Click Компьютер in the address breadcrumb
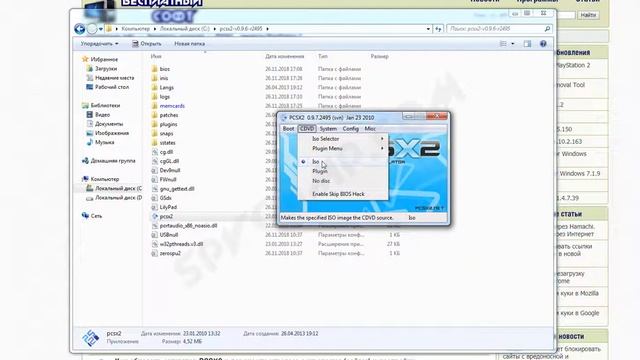Image resolution: width=640 pixels, height=360 pixels. (136, 29)
